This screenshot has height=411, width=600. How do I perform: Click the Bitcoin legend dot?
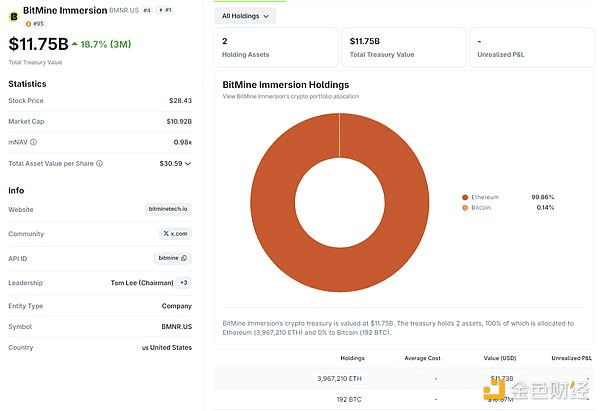[465, 207]
